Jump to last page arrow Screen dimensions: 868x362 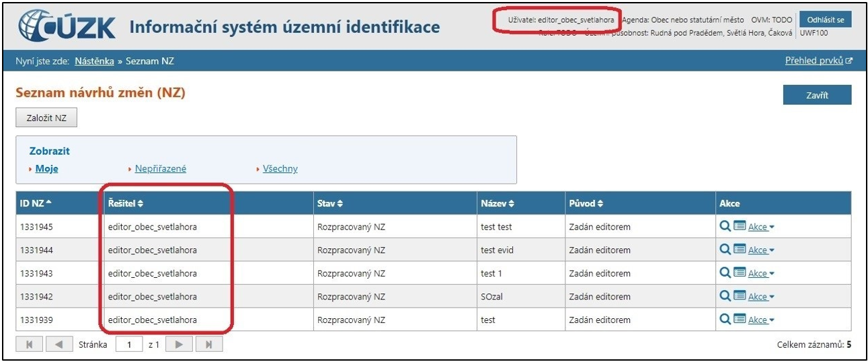tap(209, 345)
